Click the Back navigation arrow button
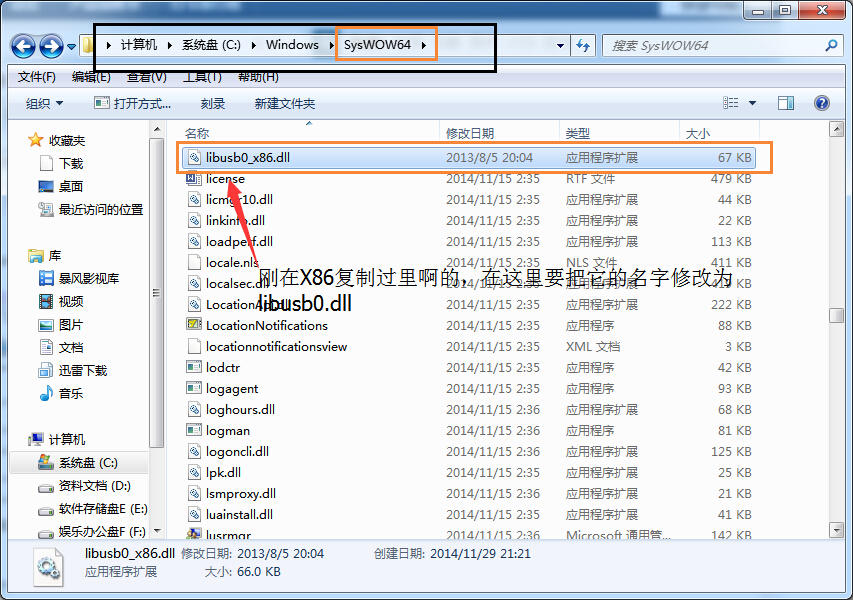This screenshot has height=600, width=853. (x=23, y=46)
